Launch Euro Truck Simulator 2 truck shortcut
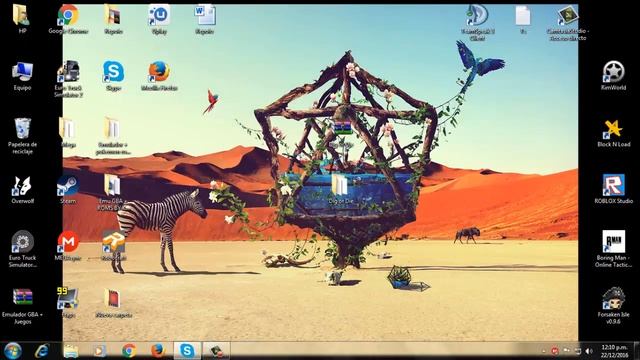 (x=68, y=72)
